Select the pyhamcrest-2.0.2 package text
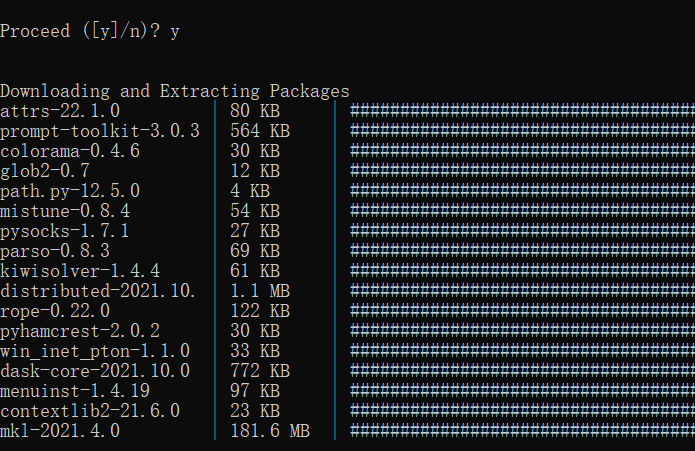 (x=80, y=331)
